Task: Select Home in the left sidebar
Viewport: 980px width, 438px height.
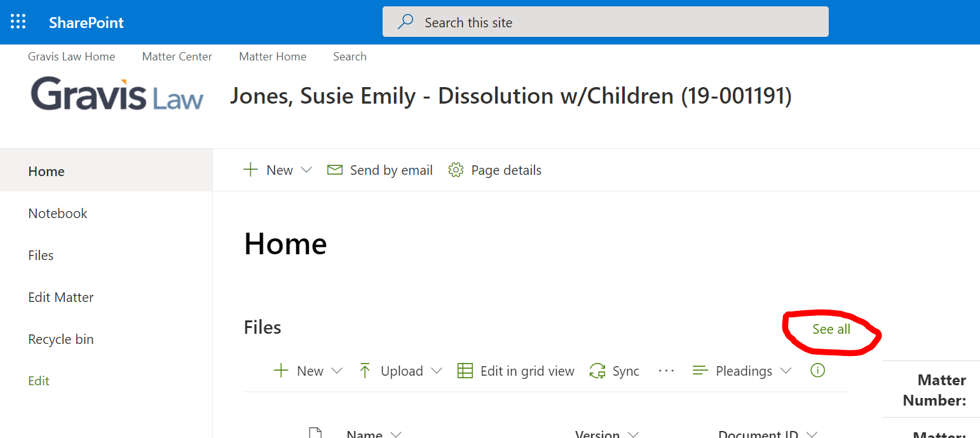Action: pyautogui.click(x=106, y=172)
